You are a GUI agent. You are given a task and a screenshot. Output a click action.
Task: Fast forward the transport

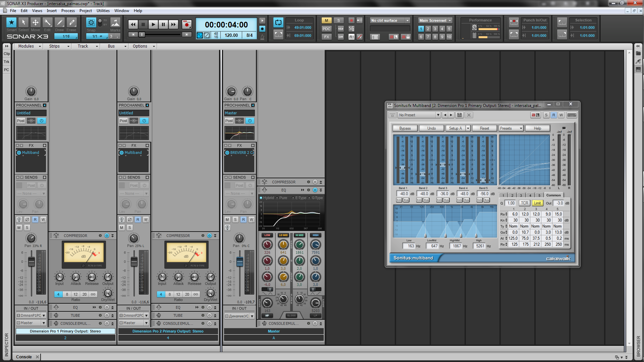[173, 24]
